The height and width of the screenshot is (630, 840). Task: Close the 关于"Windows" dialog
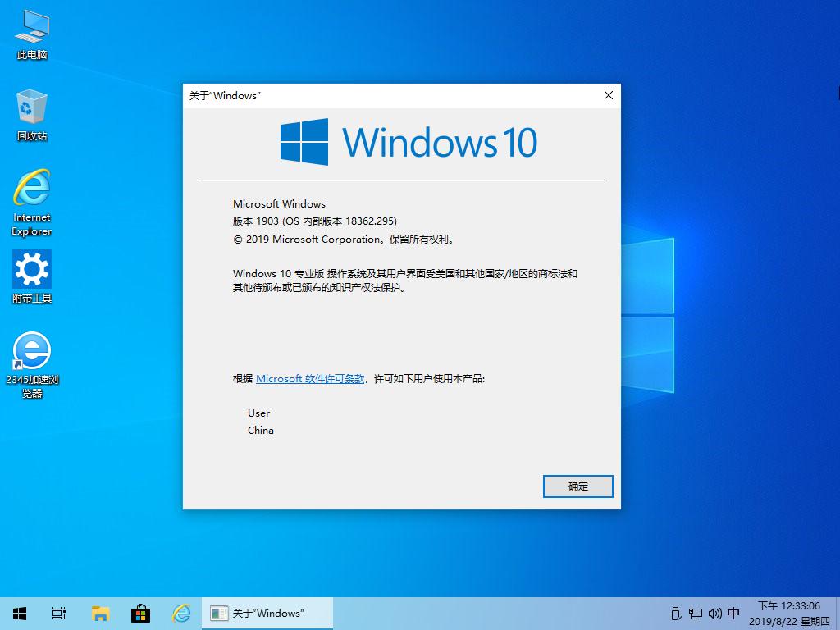[x=608, y=95]
